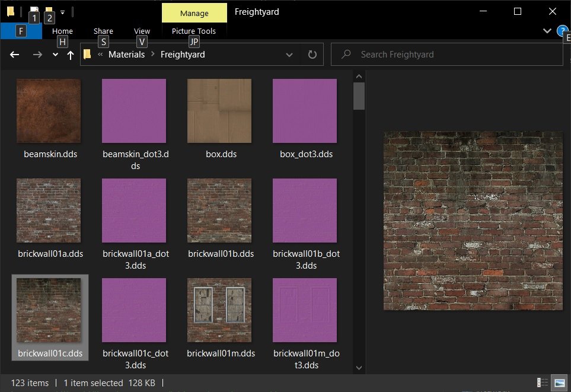
Task: Open Customize Quick Access Toolbar dropdown
Action: coord(62,12)
